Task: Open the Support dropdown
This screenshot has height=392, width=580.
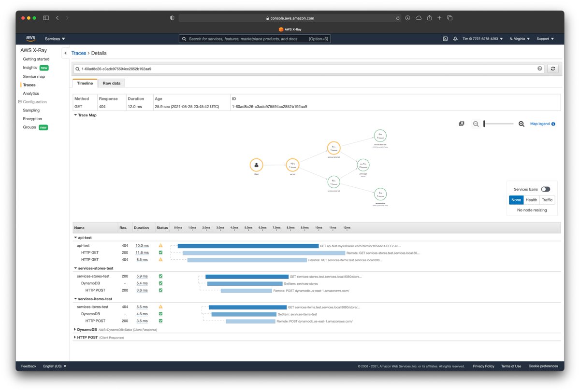Action: 545,39
